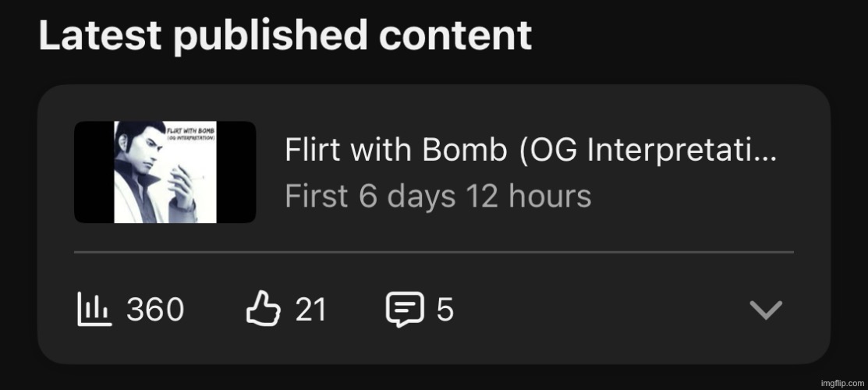This screenshot has height=390, width=868.
Task: Select the Latest published content heading
Action: point(285,35)
